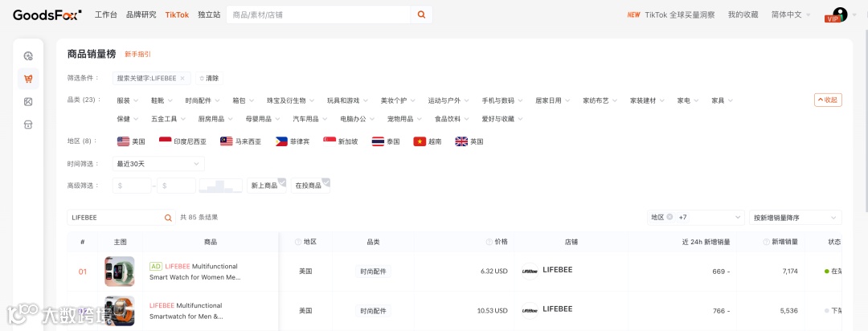Click the 10.53 USD price cell
Viewport: 868px width, 331px height.
[x=492, y=311]
